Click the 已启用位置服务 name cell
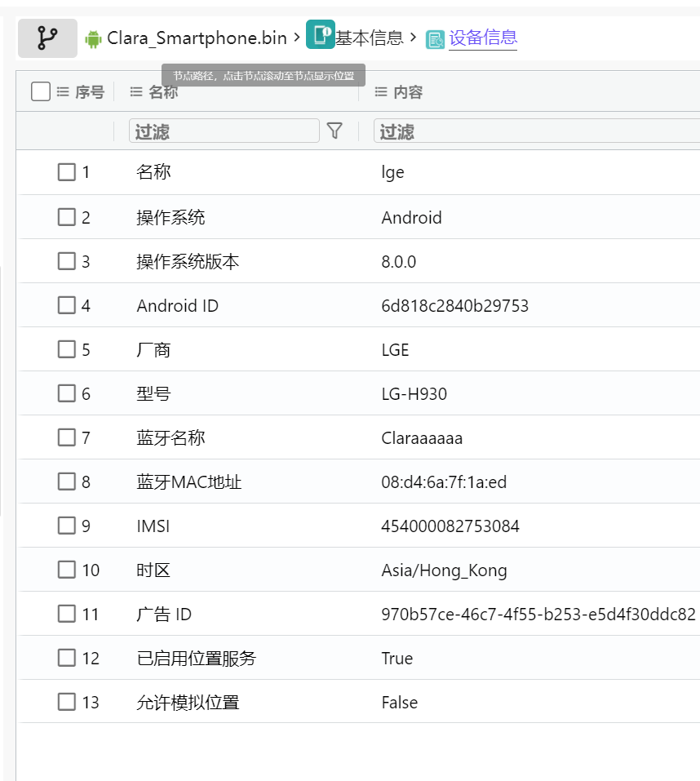700x781 pixels. [196, 659]
